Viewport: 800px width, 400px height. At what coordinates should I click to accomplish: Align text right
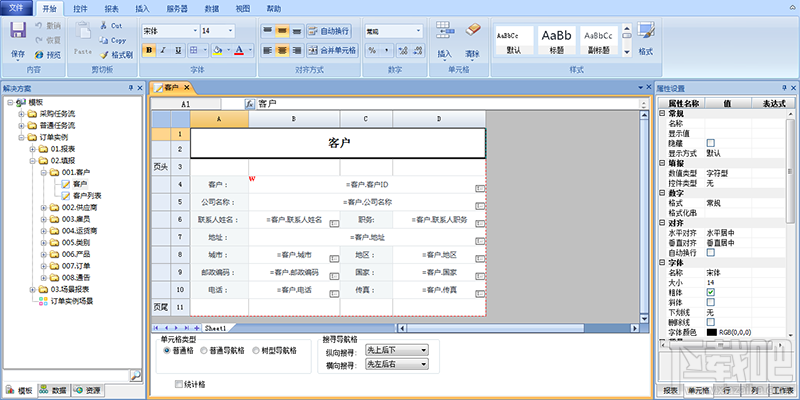click(297, 50)
